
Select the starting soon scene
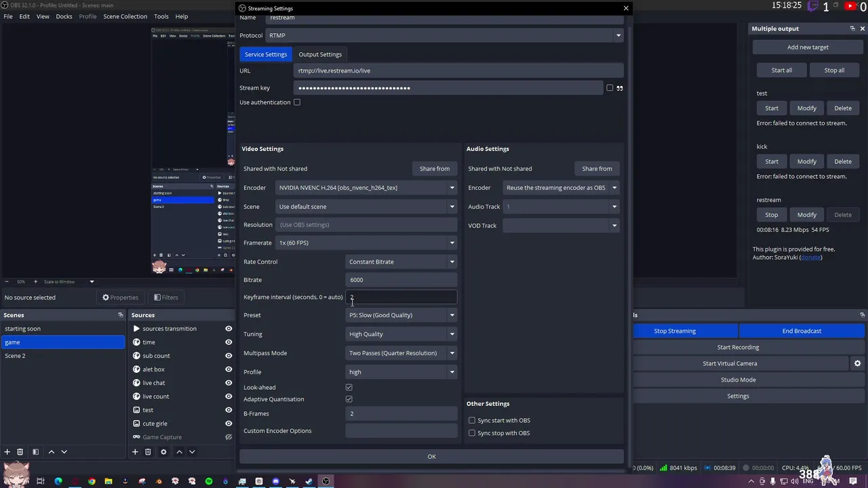(62, 329)
